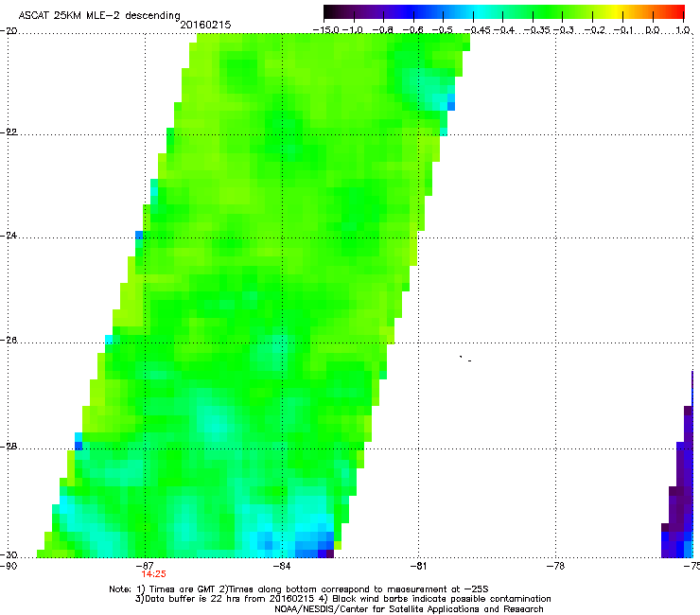Select the '-0.8' color scale label

click(x=383, y=30)
